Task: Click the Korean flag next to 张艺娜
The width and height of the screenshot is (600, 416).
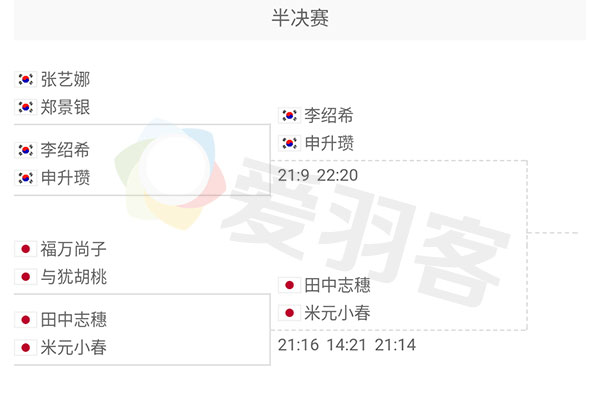Action: click(26, 79)
